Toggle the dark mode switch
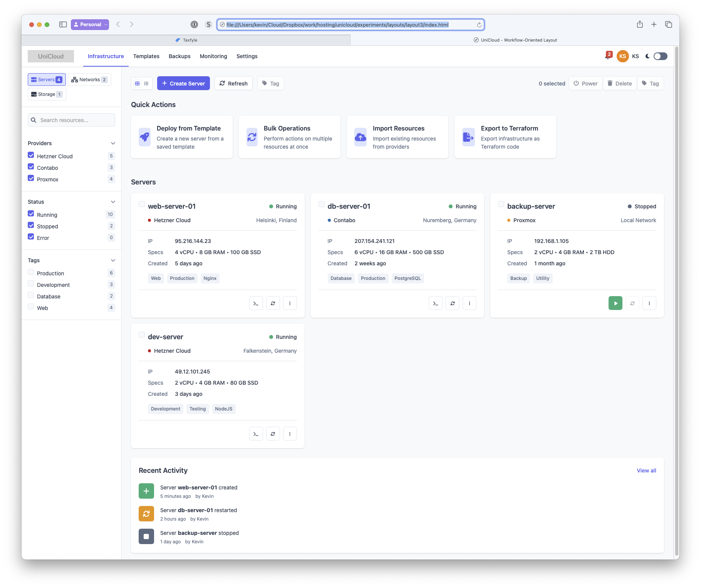Screen dimensions: 701x588 pos(660,56)
